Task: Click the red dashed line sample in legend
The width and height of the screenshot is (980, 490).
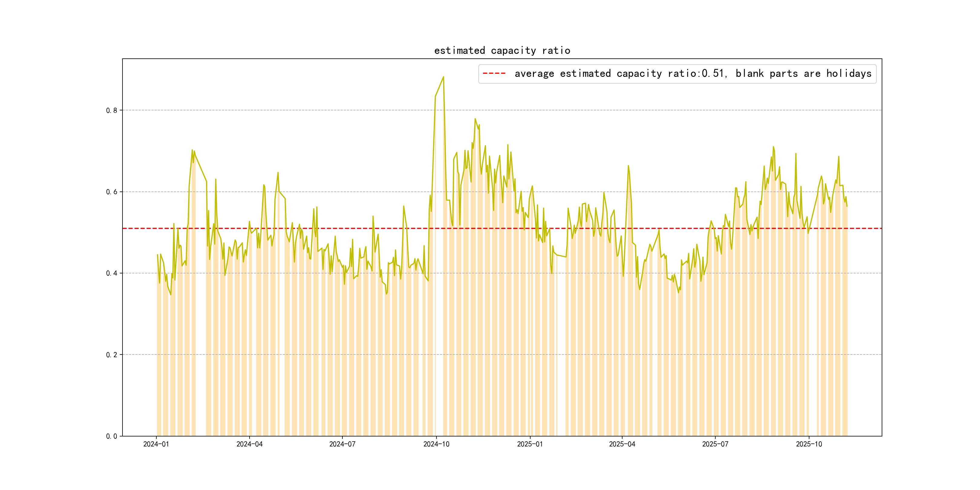Action: 494,73
